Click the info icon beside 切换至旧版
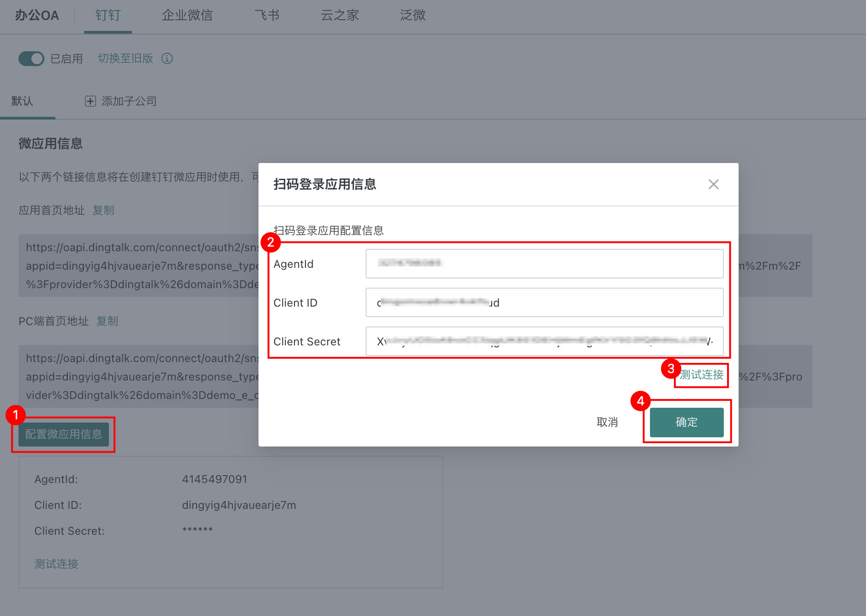The width and height of the screenshot is (866, 616). point(167,59)
